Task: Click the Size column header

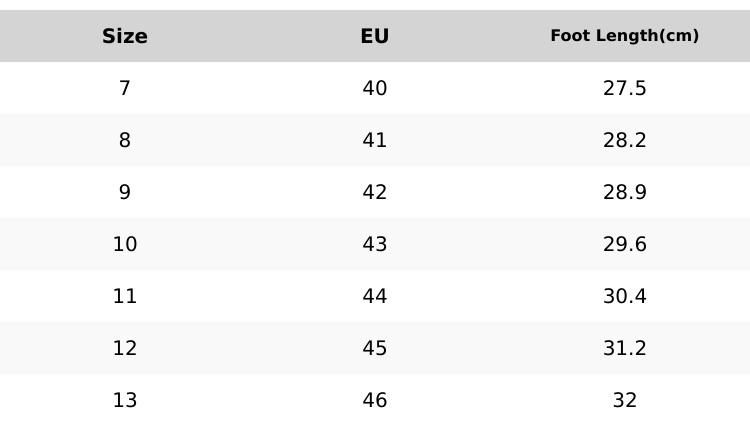Action: 125,36
